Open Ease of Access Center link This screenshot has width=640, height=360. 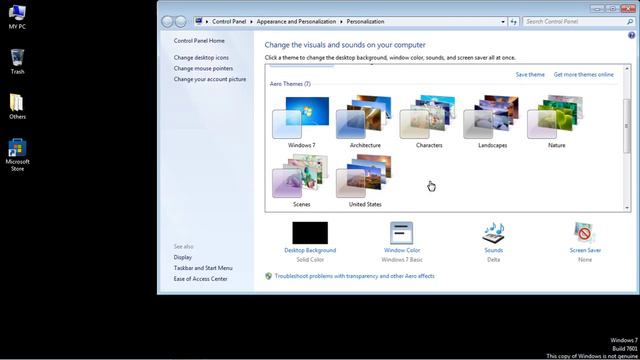pos(200,279)
